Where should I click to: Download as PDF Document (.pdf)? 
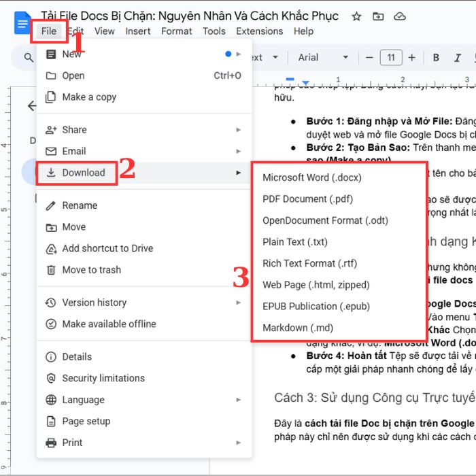[339, 199]
